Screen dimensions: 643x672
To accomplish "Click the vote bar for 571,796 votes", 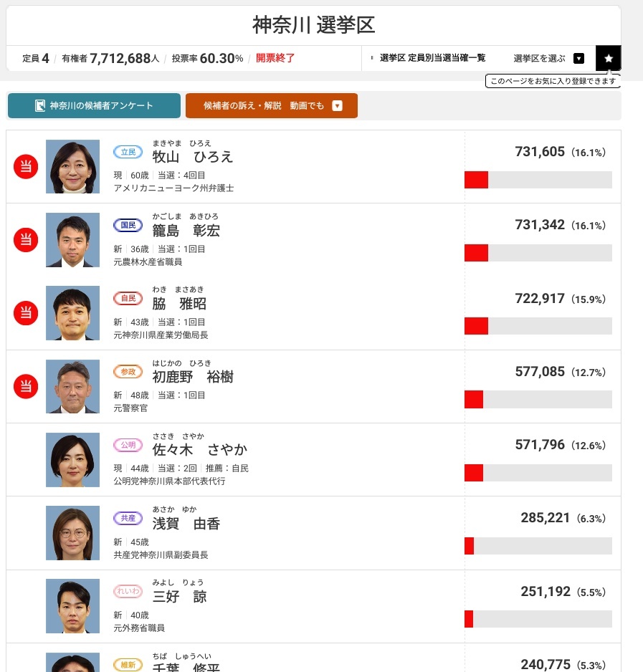I will 538,473.
